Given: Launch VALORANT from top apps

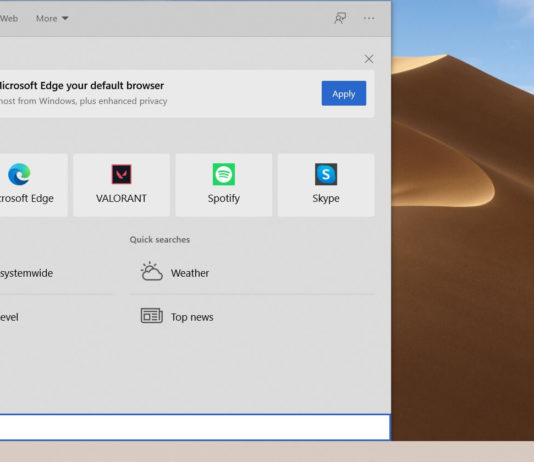Looking at the screenshot, I should tap(122, 185).
